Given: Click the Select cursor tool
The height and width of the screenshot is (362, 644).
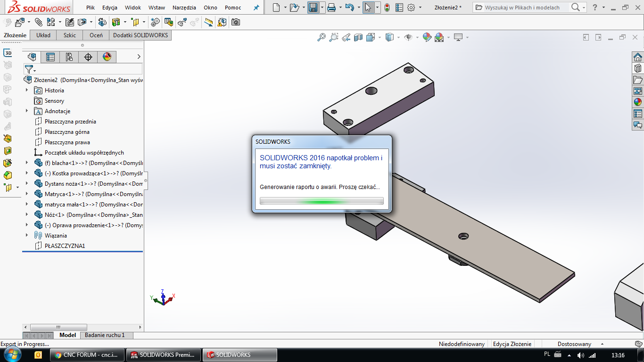Looking at the screenshot, I should [x=368, y=8].
